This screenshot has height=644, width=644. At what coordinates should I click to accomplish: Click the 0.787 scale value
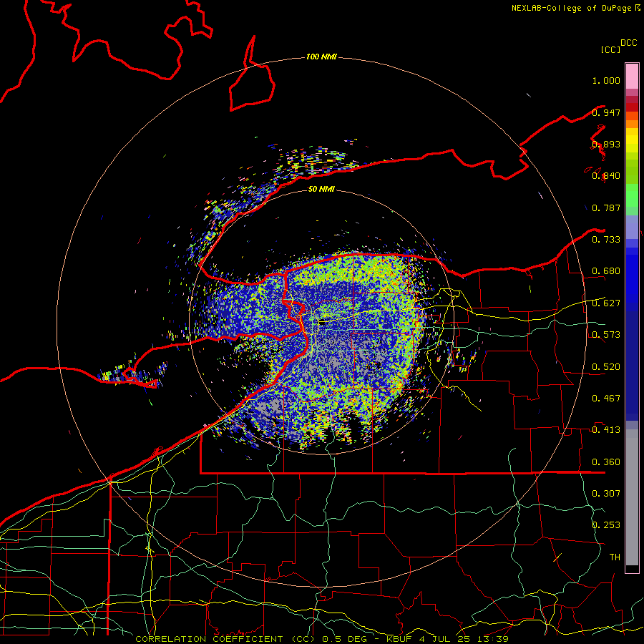[606, 208]
